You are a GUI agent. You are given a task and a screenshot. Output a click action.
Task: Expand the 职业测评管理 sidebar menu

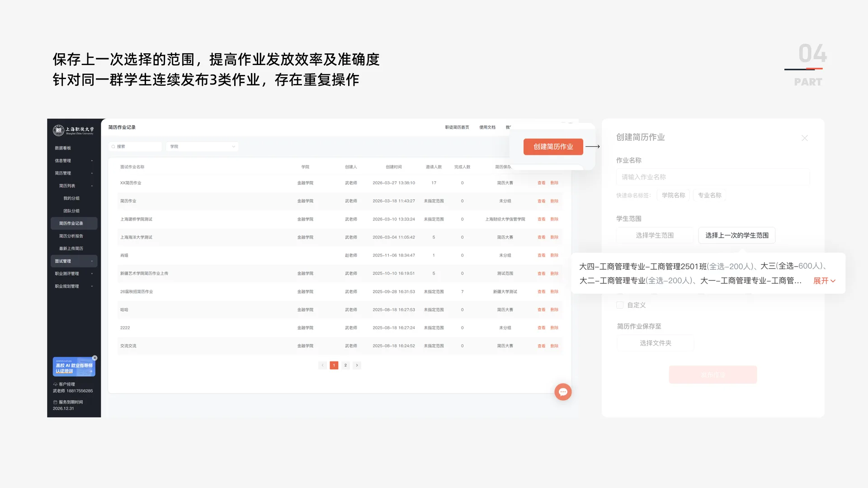(x=74, y=273)
